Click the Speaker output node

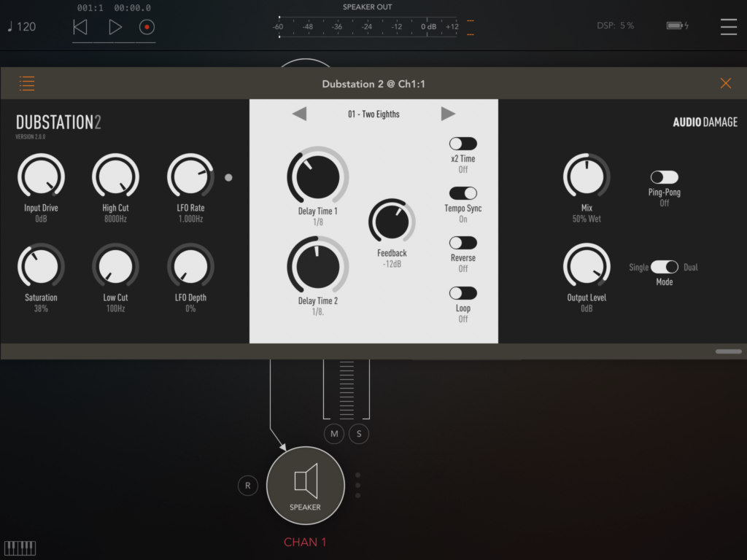pos(305,485)
